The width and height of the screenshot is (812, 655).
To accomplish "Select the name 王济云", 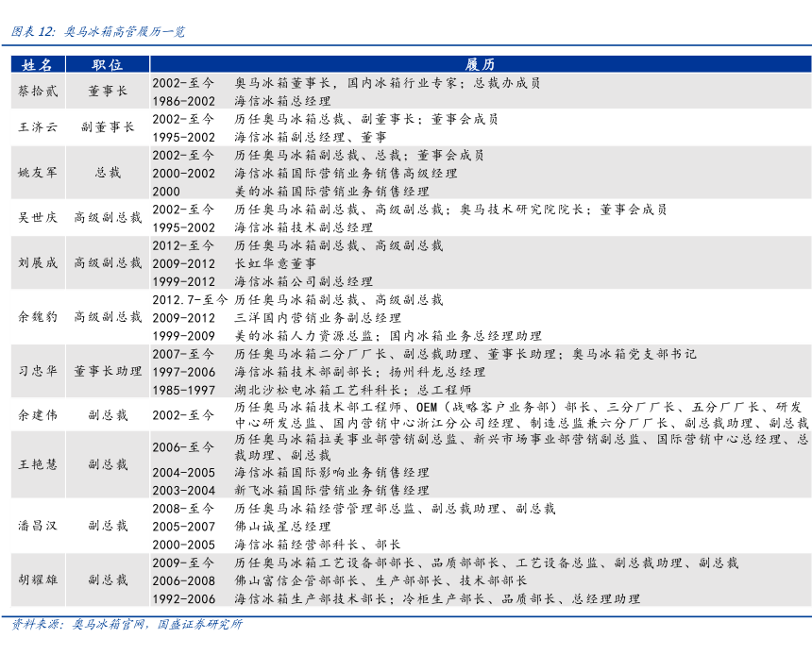I will (38, 127).
